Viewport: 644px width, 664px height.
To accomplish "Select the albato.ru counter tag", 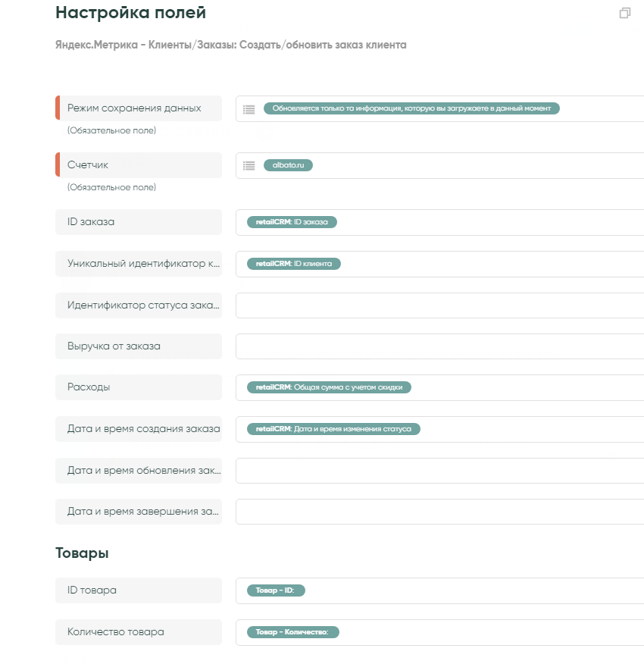I will pyautogui.click(x=288, y=165).
